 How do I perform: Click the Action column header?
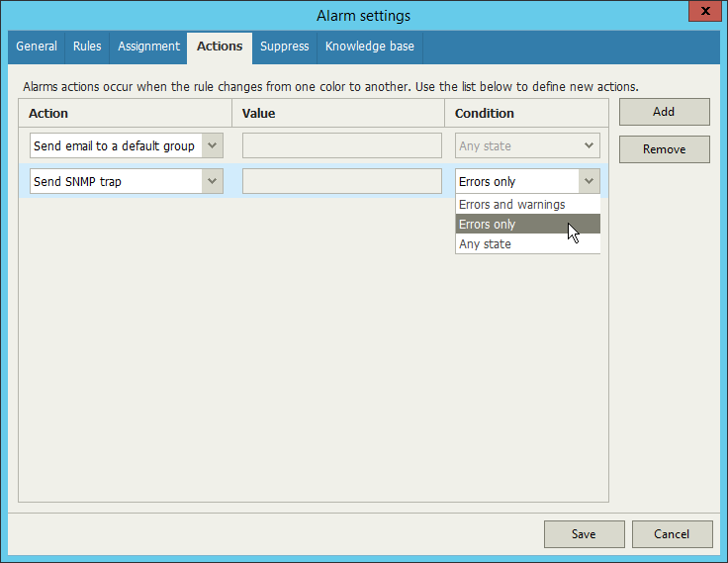point(126,114)
